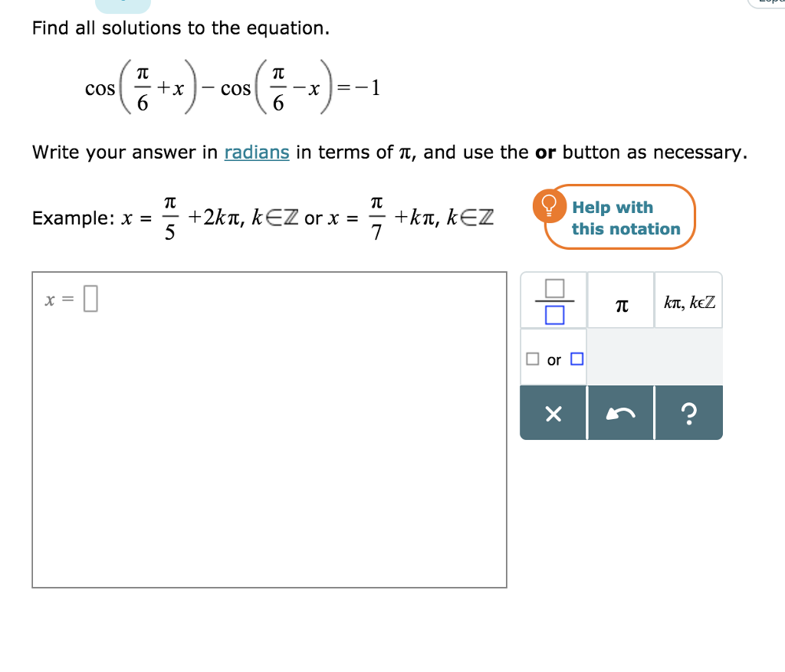Screen dimensions: 785x672
Task: Click the orange lightbulb icon
Action: [x=549, y=205]
